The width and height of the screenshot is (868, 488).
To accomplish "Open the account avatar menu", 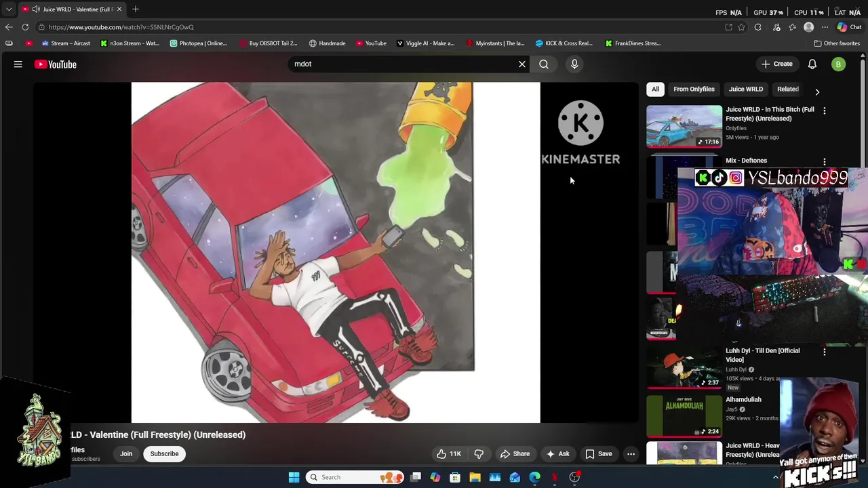I will tap(839, 64).
